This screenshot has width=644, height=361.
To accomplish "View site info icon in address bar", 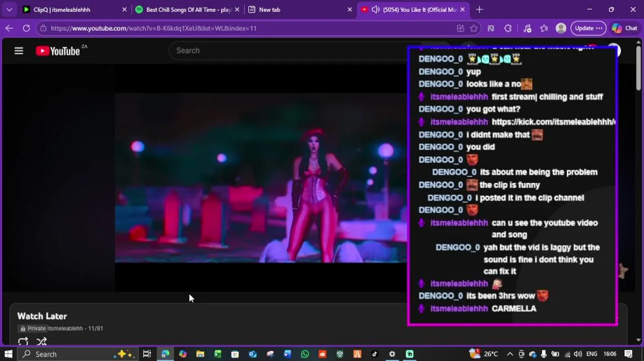I will [x=44, y=28].
